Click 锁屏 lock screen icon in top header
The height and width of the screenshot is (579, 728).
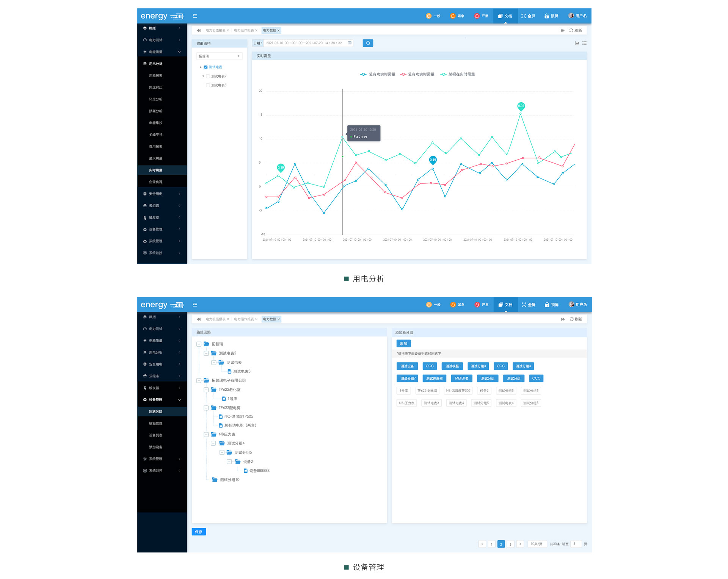click(547, 16)
